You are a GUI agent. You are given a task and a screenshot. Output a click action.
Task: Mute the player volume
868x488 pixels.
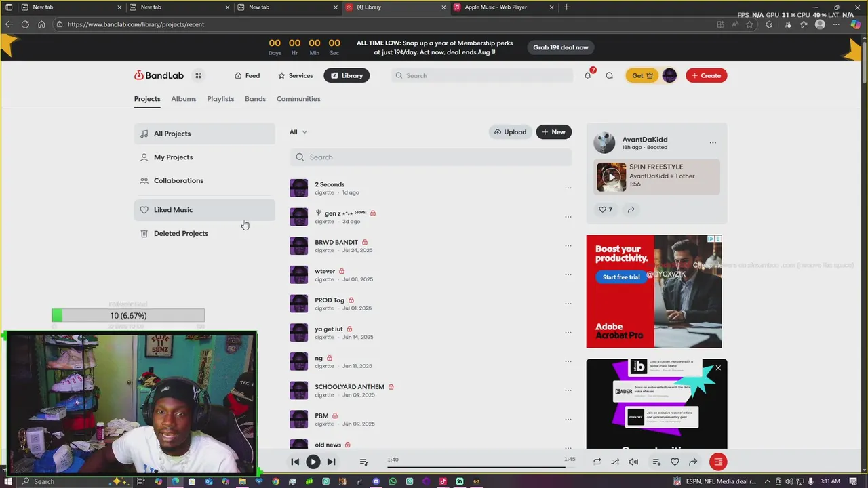(633, 462)
